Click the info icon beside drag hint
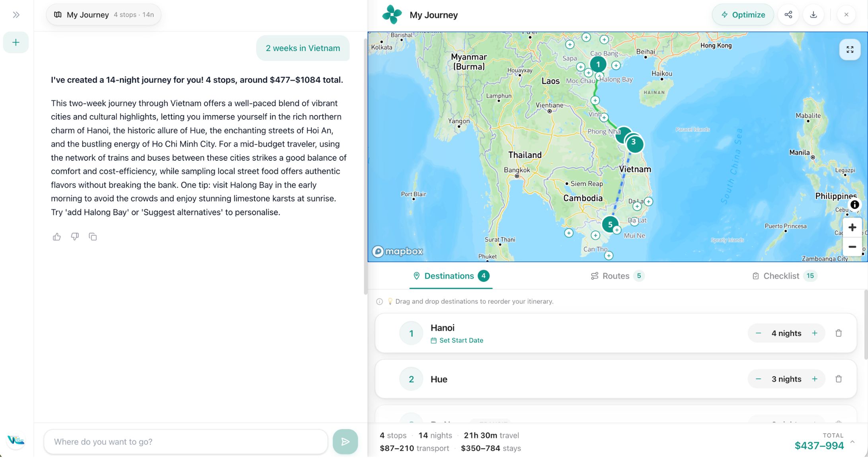The width and height of the screenshot is (868, 458). [x=379, y=302]
